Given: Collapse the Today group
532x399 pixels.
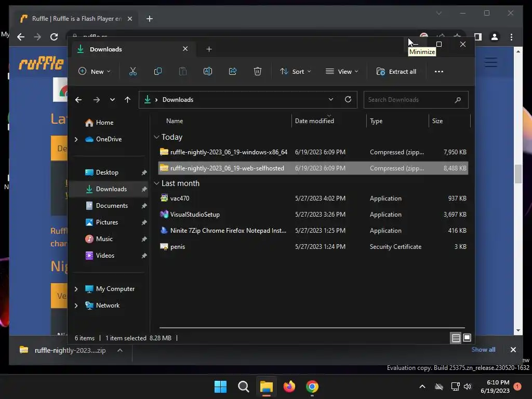Looking at the screenshot, I should [x=156, y=137].
